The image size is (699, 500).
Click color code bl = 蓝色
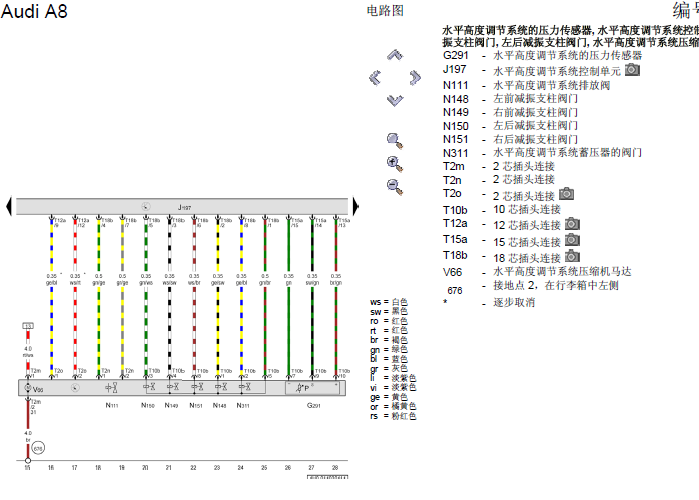tap(389, 359)
